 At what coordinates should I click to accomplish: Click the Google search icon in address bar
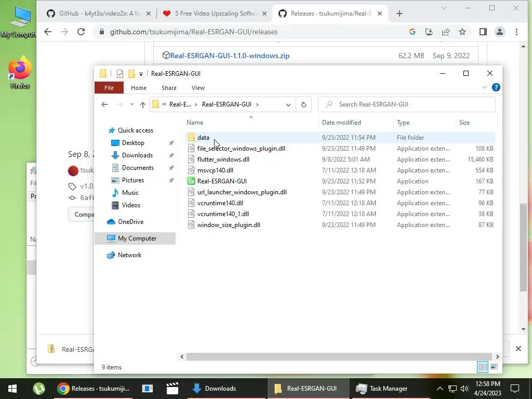[412, 32]
